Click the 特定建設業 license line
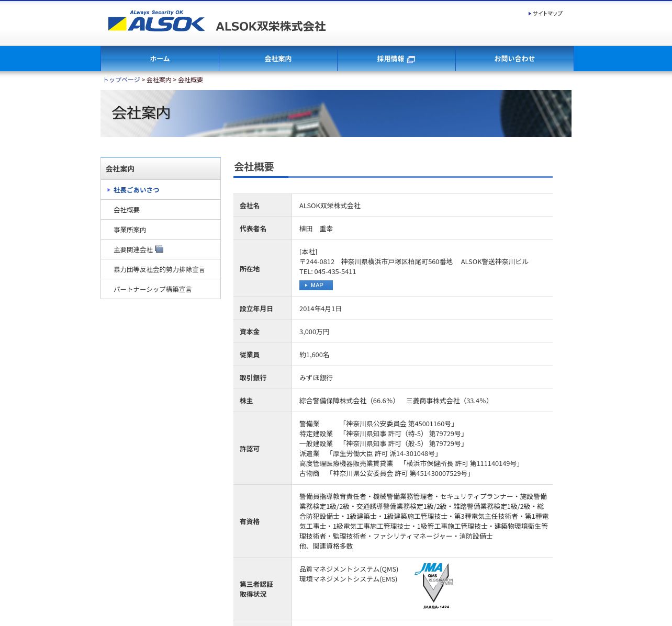 click(383, 434)
